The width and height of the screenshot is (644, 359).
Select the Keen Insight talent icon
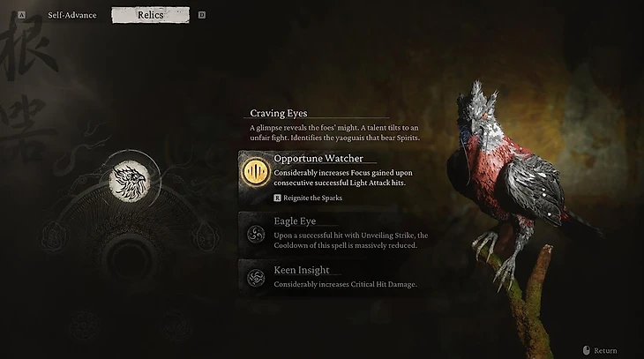click(256, 278)
